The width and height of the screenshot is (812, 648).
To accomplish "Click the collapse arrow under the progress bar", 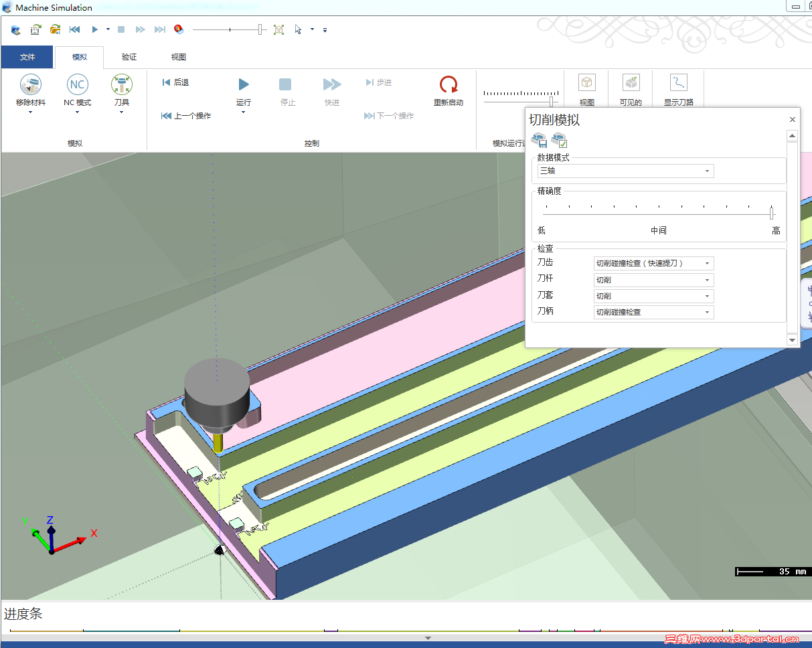I will (x=428, y=638).
